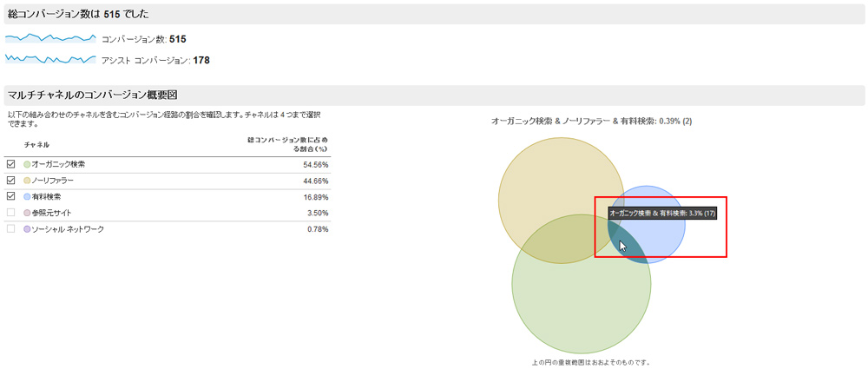The width and height of the screenshot is (868, 369).
Task: Click the アシスト コンバージョン sparkline chart
Action: (50, 59)
